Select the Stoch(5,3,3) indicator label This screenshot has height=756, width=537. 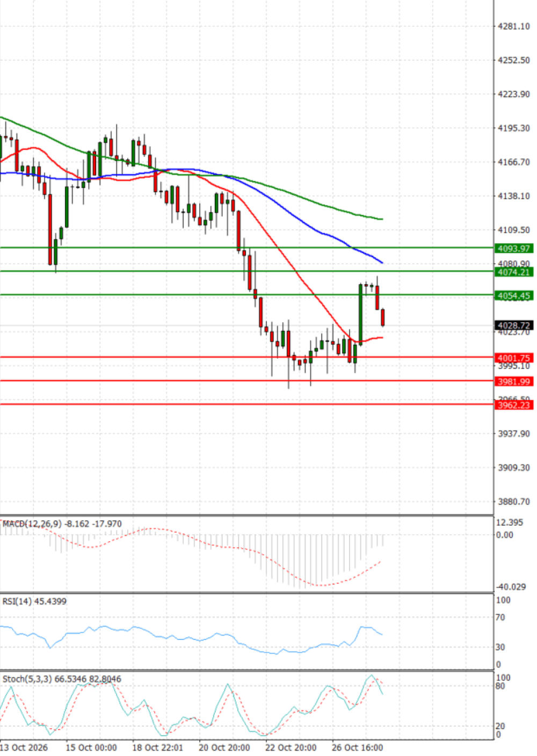(x=62, y=679)
